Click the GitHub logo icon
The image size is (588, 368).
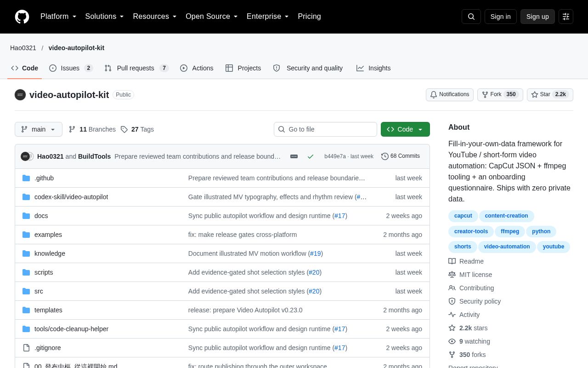coord(22,17)
